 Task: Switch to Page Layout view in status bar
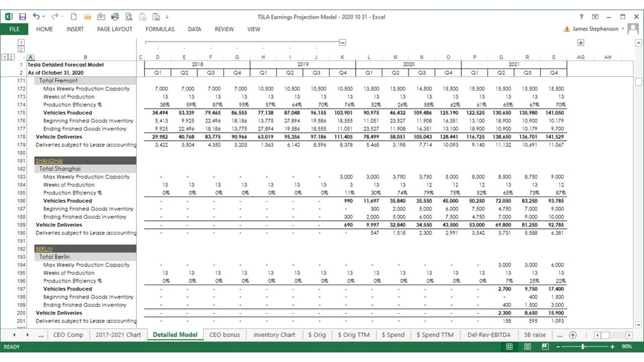527,347
